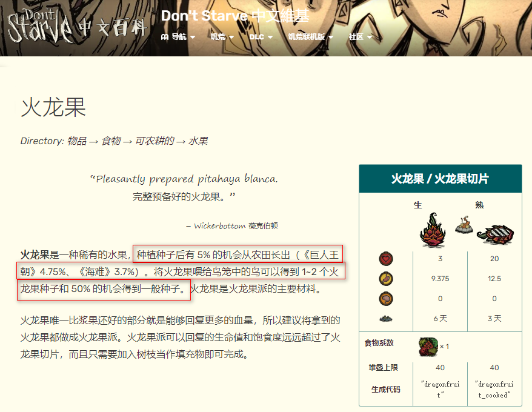Click the Don't Starve 中文維基 site title
This screenshot has height=412, width=532.
[x=235, y=16]
